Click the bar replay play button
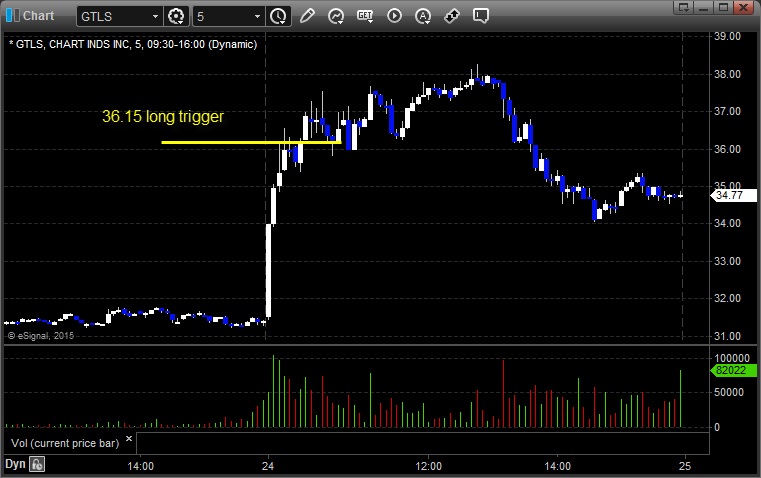Image resolution: width=761 pixels, height=478 pixels. pyautogui.click(x=394, y=16)
